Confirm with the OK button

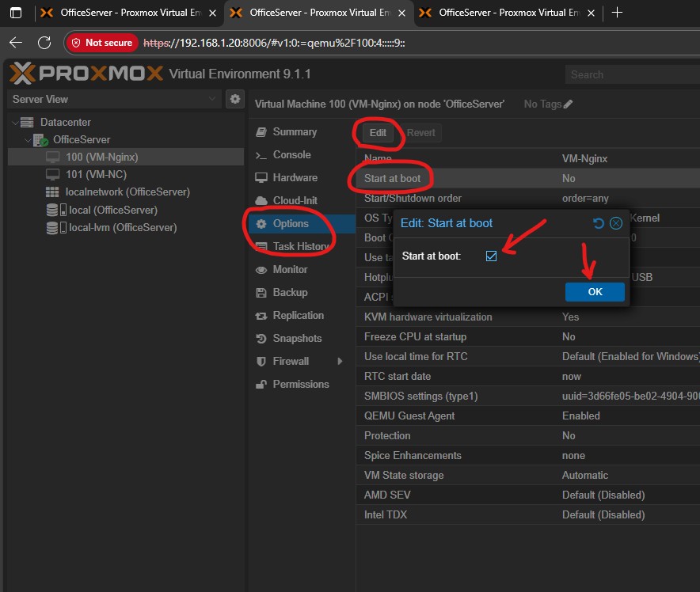point(595,291)
